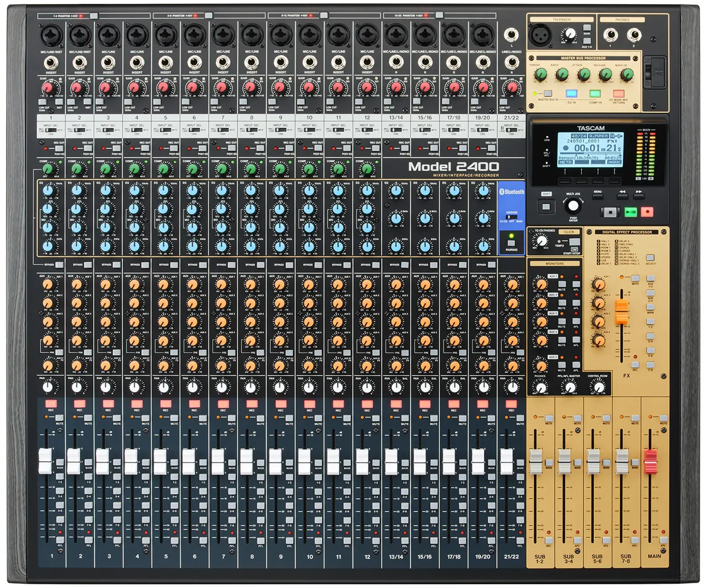Click the channel 1 red GAIN knob
The image size is (704, 588).
point(48,88)
